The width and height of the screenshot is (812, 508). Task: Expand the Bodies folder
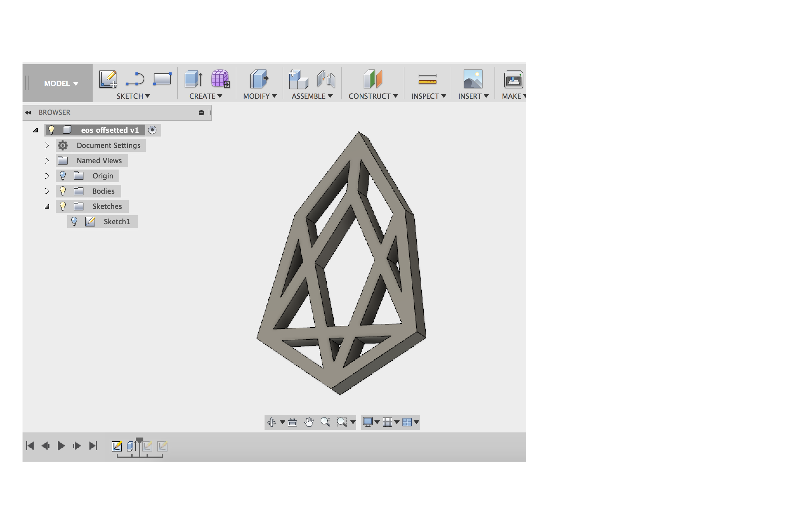(x=47, y=191)
